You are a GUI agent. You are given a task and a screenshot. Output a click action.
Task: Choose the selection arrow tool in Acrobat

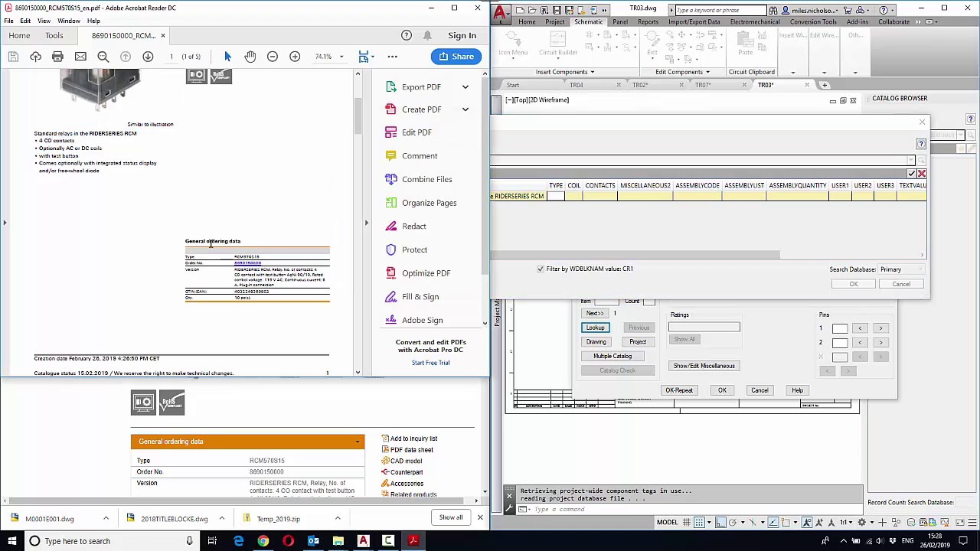tap(227, 57)
